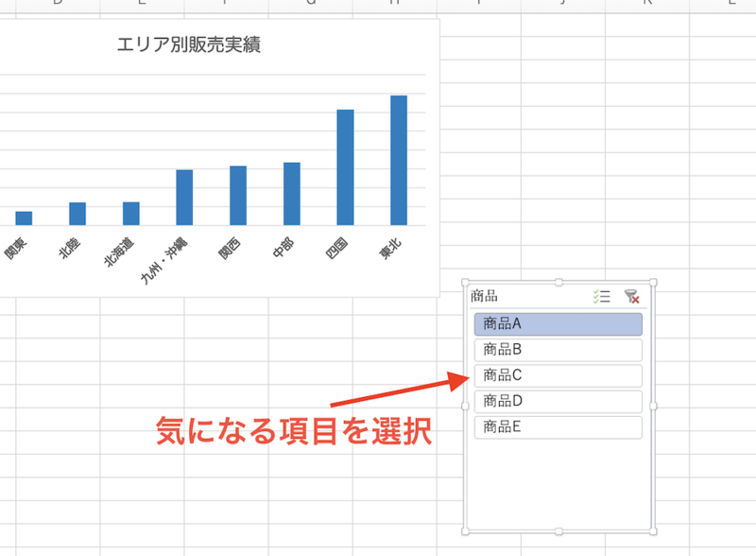The width and height of the screenshot is (756, 556).
Task: Click the tallest bar labeled 東北
Action: [397, 161]
